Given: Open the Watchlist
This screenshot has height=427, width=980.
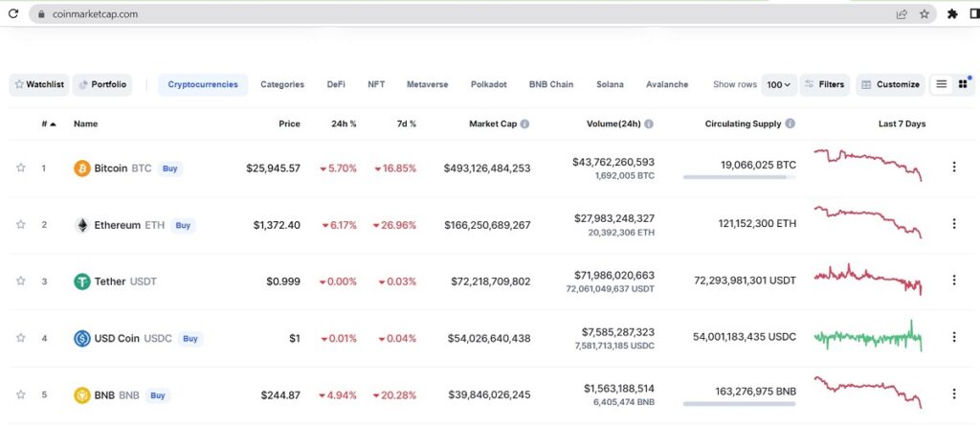Looking at the screenshot, I should 38,84.
